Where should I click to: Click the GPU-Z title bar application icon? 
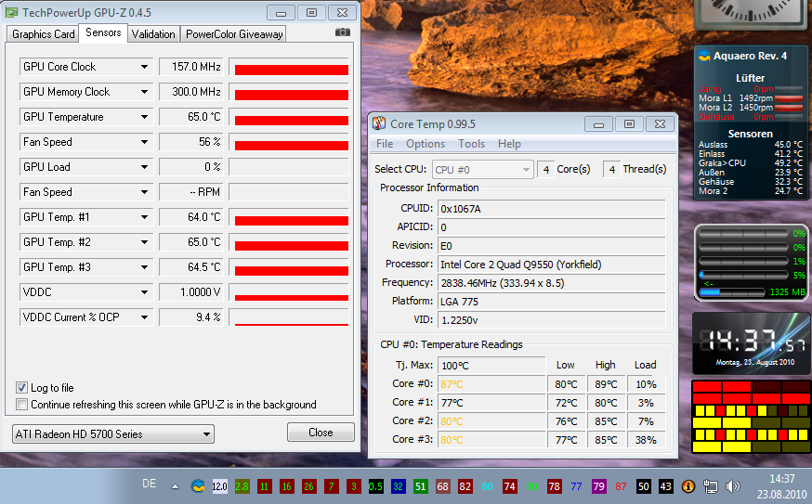[11, 12]
